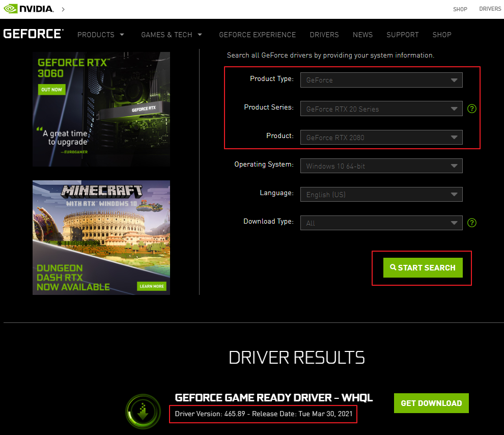The image size is (504, 435).
Task: Open help icon beside Download Type
Action: coord(471,223)
